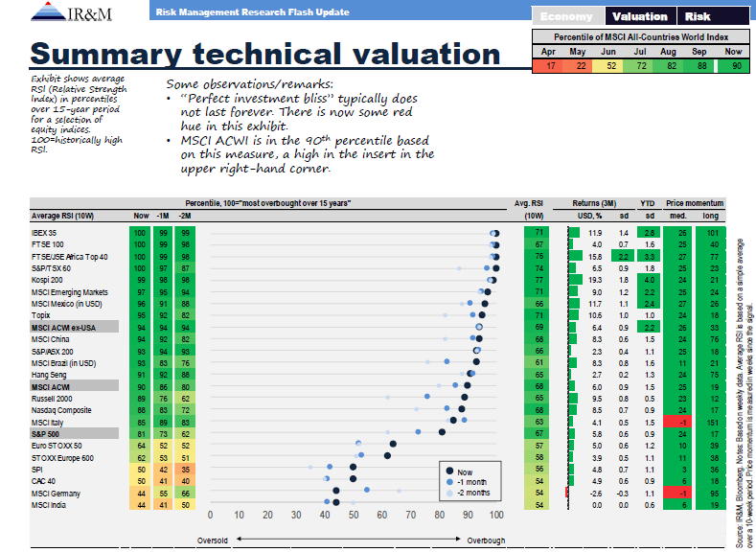Click the yellow Jun percentile cell 52
Image resolution: width=756 pixels, height=552 pixels.
(x=608, y=65)
